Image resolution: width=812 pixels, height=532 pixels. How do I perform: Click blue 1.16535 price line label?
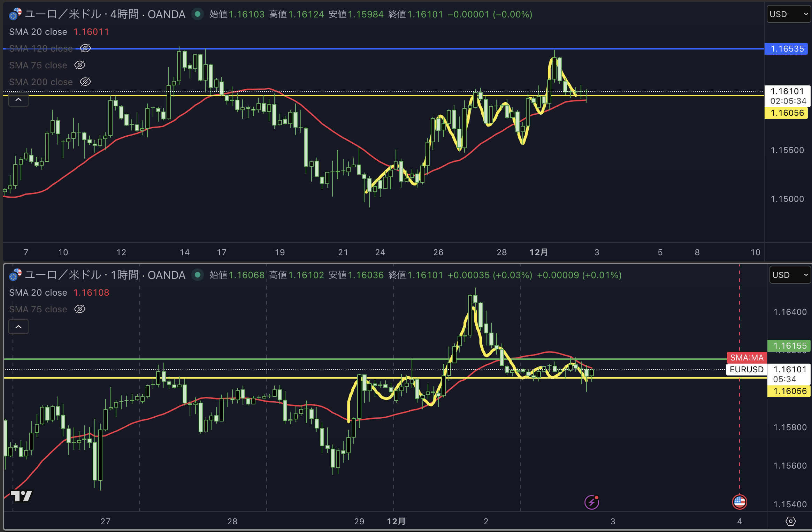pos(787,49)
